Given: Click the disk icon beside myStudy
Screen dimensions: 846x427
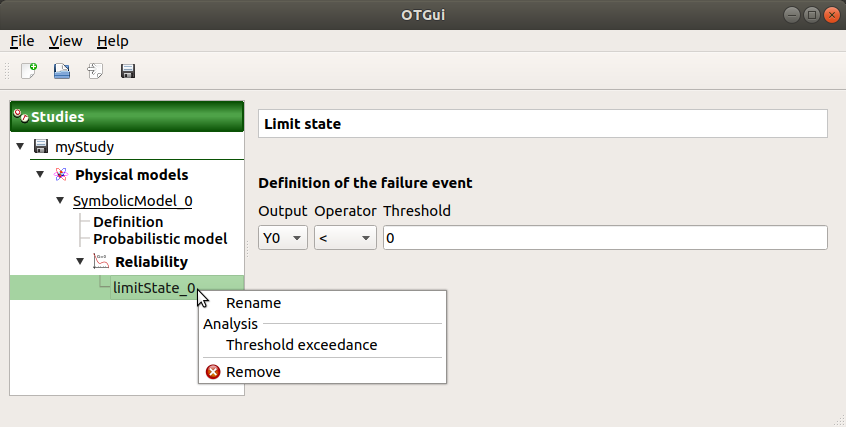Looking at the screenshot, I should coord(41,147).
